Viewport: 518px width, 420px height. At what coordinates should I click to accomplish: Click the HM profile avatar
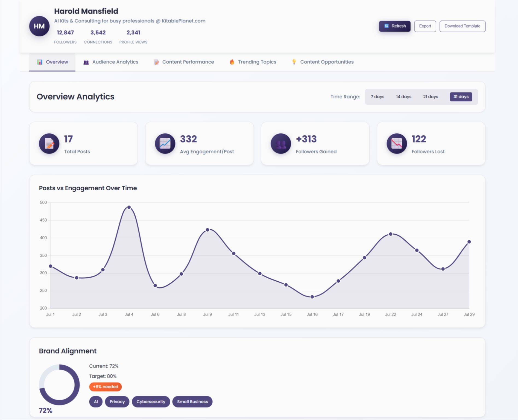click(x=39, y=26)
